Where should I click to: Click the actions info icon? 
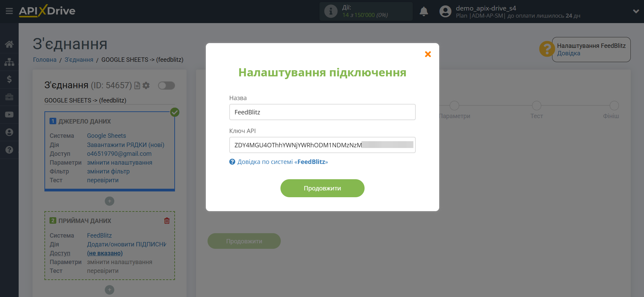click(x=331, y=11)
